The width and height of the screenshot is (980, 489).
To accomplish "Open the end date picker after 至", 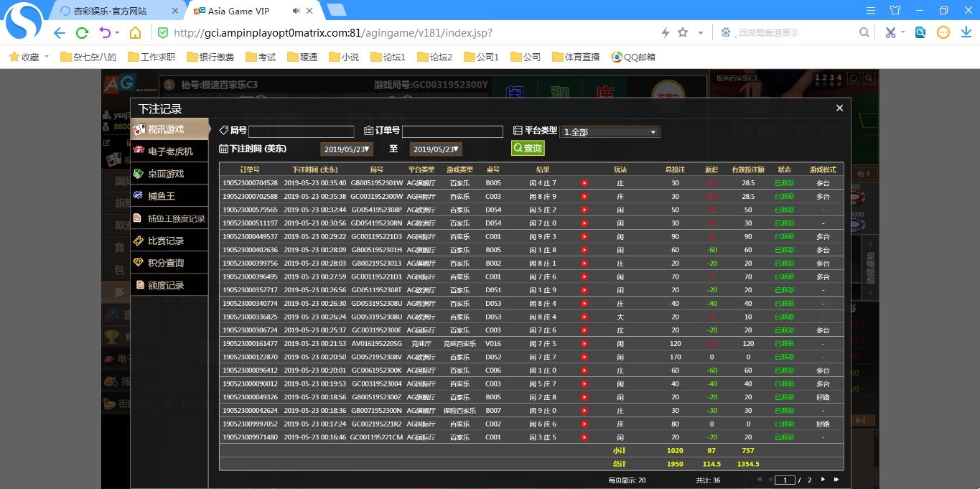I will 436,149.
